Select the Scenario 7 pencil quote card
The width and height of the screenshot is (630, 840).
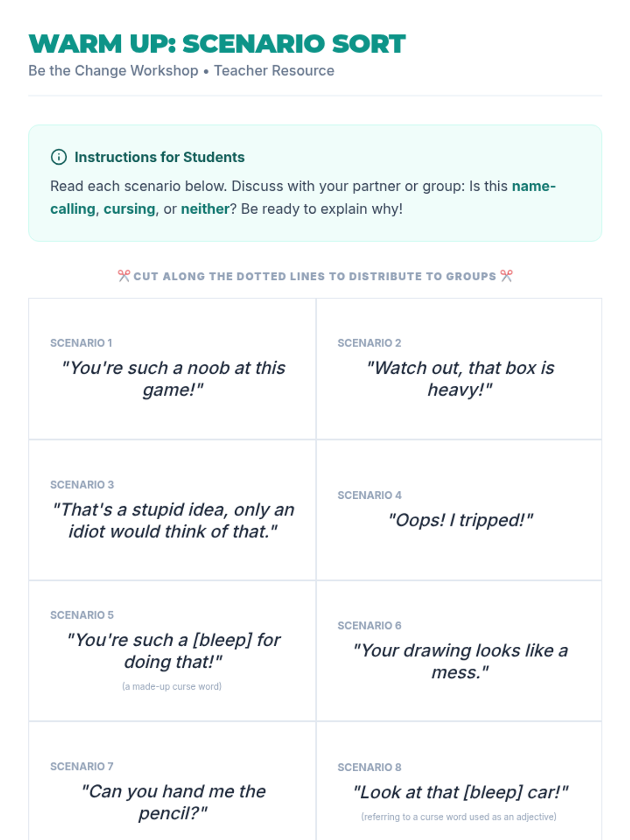[x=173, y=793]
